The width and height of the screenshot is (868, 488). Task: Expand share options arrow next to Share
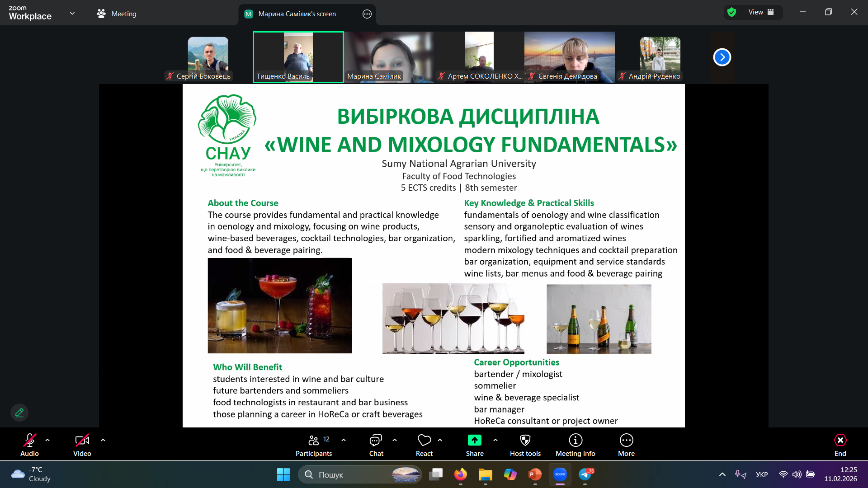click(x=495, y=440)
